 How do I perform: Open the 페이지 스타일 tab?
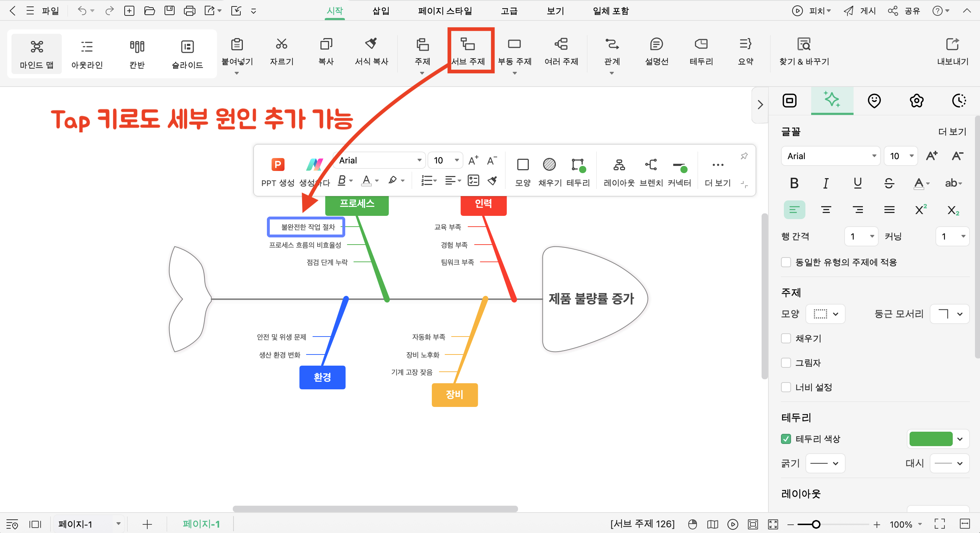(x=445, y=11)
